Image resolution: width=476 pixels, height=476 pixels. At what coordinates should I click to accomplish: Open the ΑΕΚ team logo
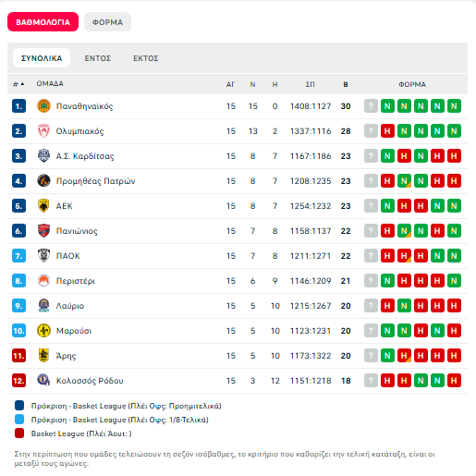click(x=43, y=206)
